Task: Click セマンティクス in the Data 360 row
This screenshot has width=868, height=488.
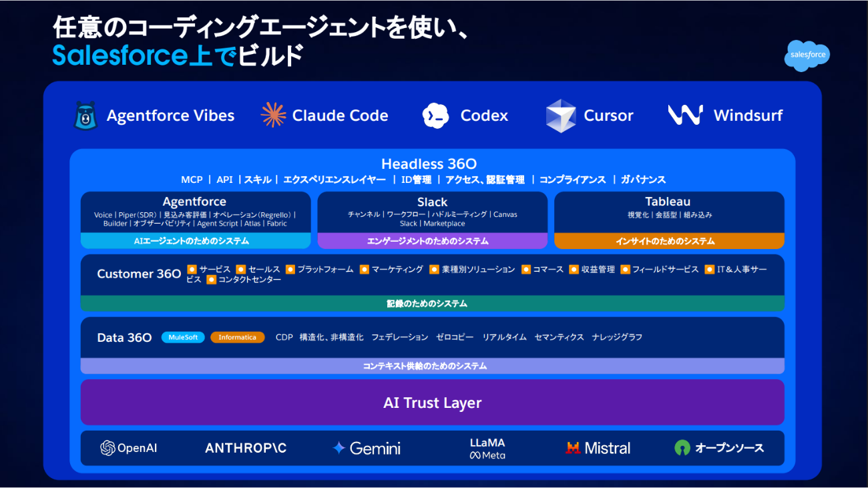Action: tap(560, 337)
